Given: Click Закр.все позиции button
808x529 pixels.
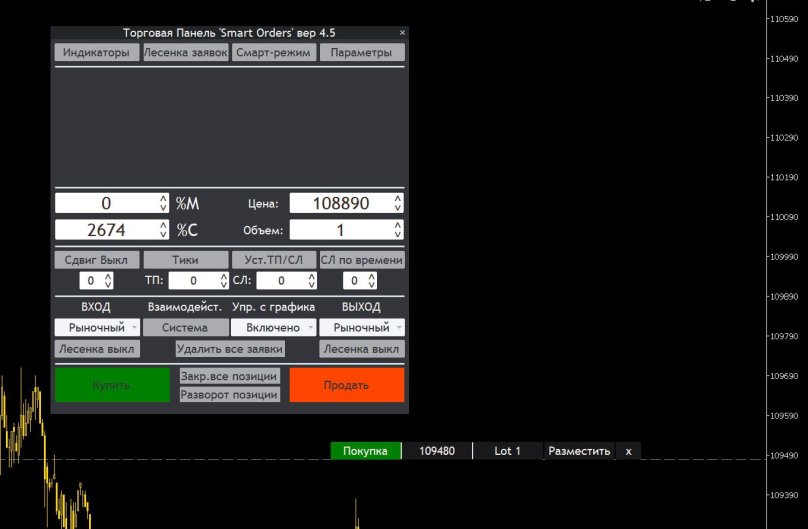Looking at the screenshot, I should (229, 377).
